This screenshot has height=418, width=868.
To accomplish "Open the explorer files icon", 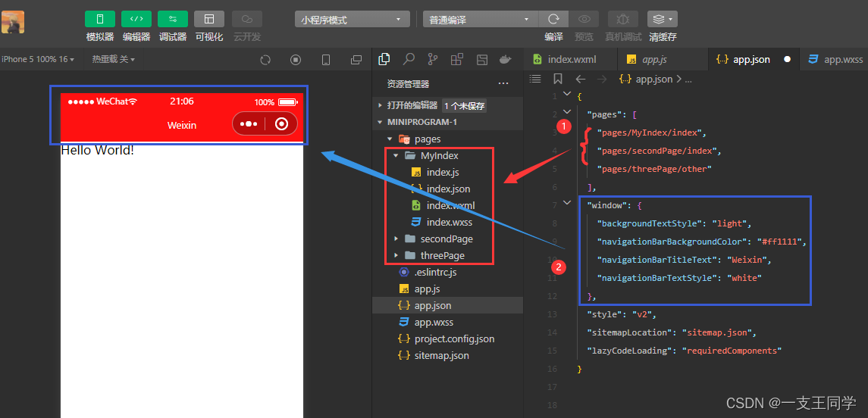I will (x=383, y=58).
